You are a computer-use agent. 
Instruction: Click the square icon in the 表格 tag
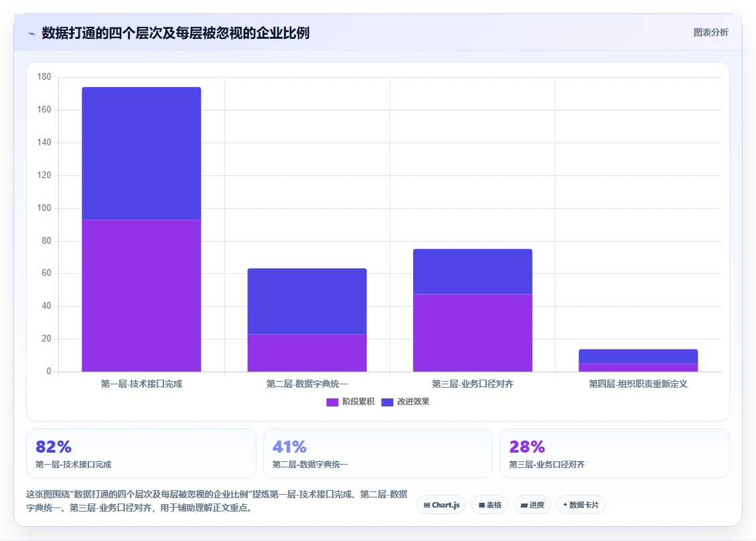coord(481,506)
